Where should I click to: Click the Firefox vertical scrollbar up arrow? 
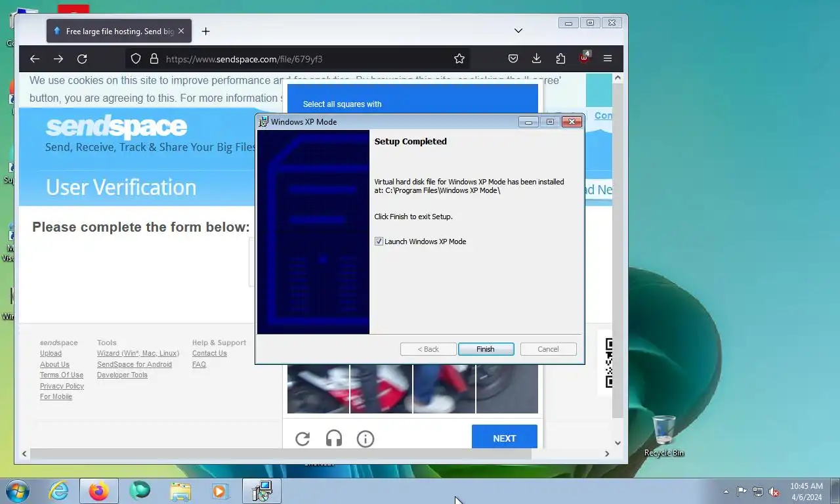pos(618,77)
